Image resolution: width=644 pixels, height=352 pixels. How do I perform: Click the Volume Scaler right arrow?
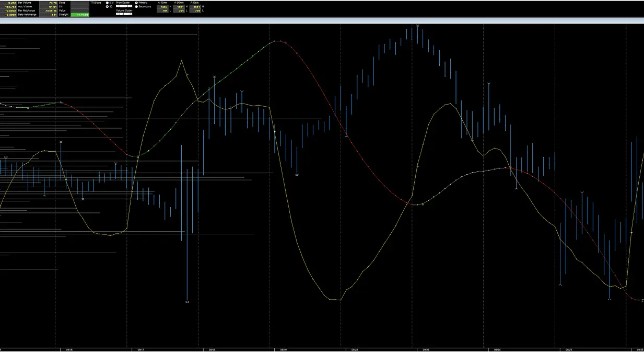pos(131,14)
